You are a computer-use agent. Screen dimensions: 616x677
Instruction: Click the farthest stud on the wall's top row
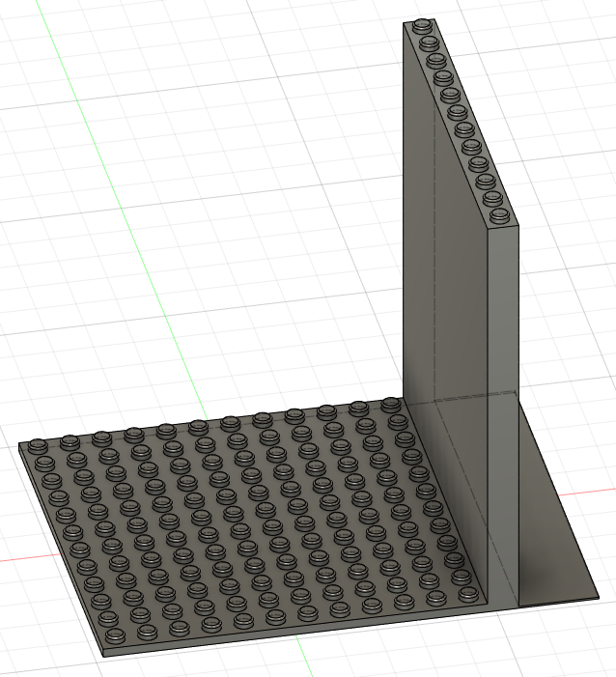[422, 25]
